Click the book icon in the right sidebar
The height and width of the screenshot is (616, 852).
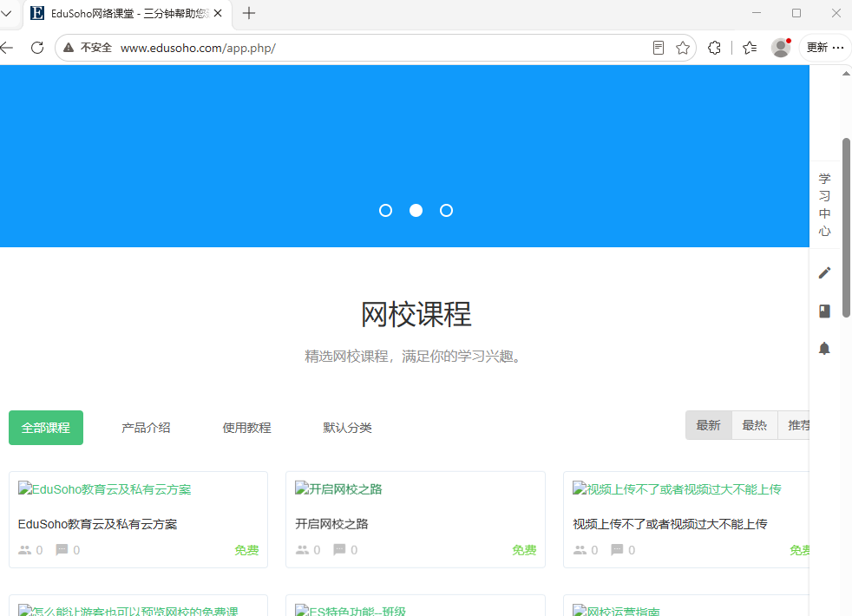(x=824, y=311)
